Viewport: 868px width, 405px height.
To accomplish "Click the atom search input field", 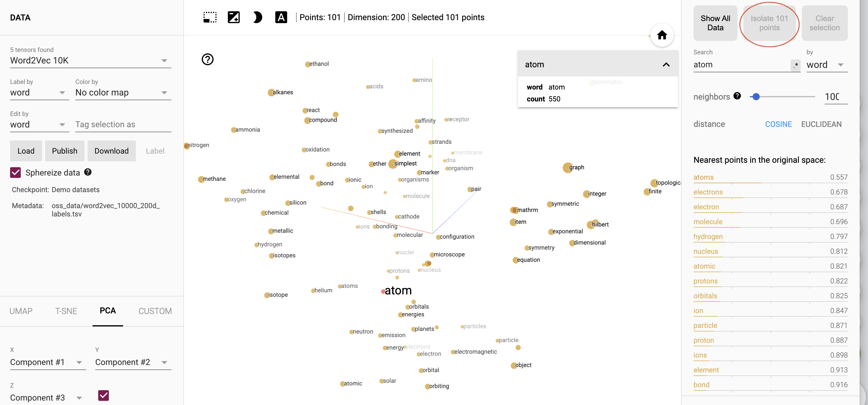I will (x=742, y=65).
